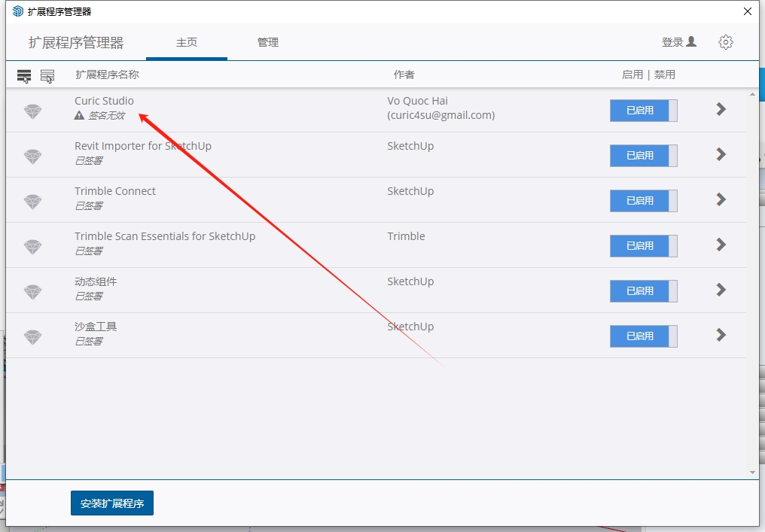Select the Curic Studio extension name
The width and height of the screenshot is (765, 532).
click(x=104, y=101)
